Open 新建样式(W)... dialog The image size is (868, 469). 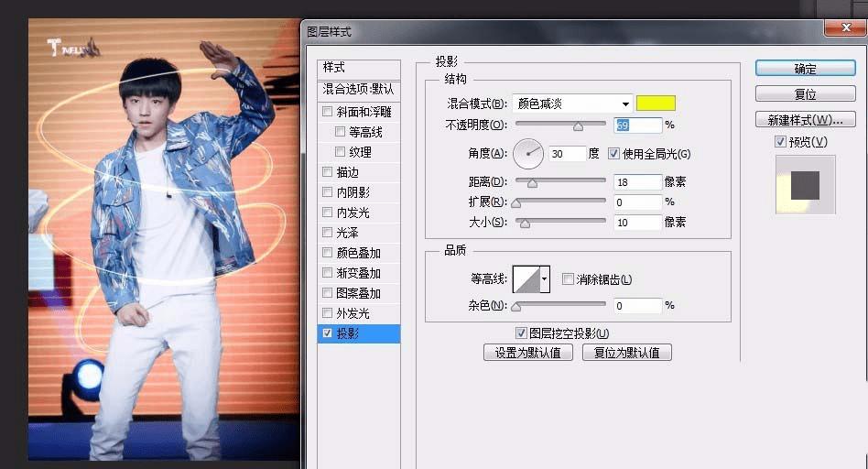[806, 120]
